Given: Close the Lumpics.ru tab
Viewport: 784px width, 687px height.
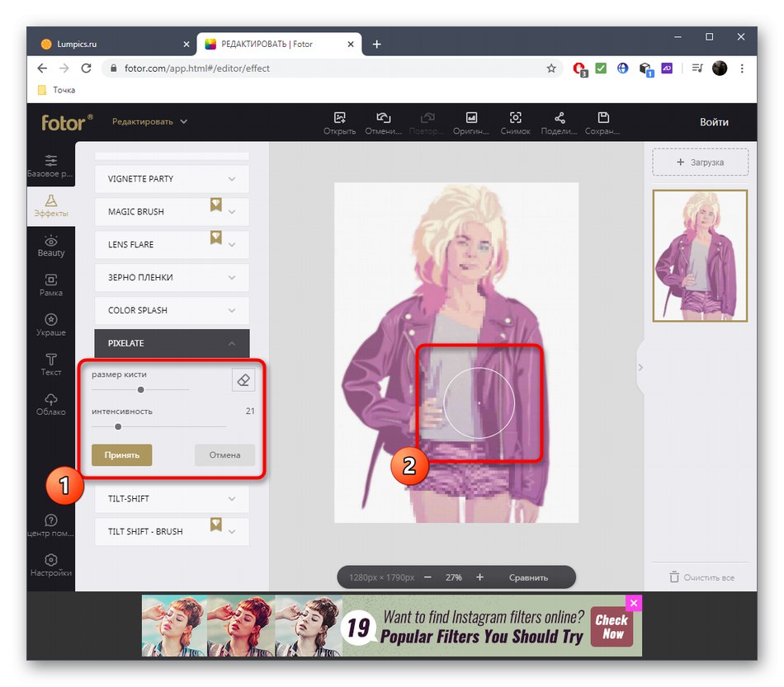Looking at the screenshot, I should [186, 45].
